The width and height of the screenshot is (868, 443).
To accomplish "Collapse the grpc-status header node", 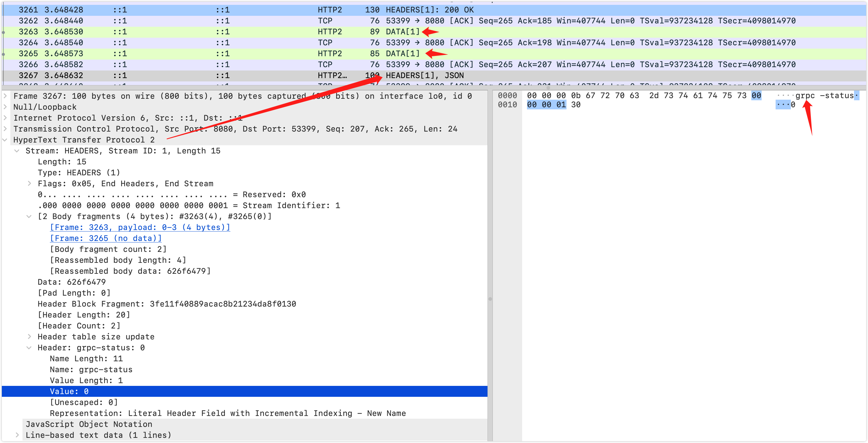I will pyautogui.click(x=29, y=348).
